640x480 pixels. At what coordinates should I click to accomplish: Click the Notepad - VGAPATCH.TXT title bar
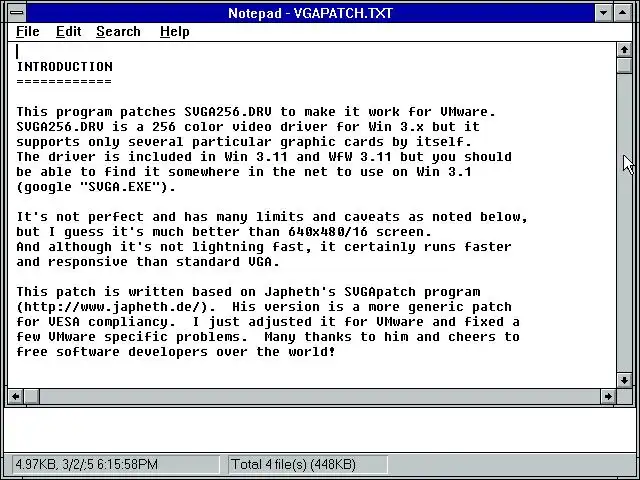pyautogui.click(x=310, y=13)
